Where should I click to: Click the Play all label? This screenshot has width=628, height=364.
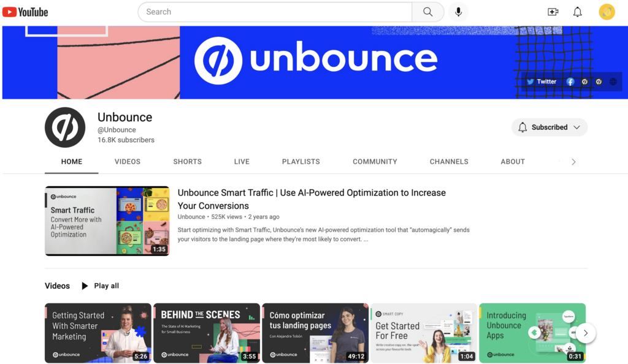[x=107, y=286]
